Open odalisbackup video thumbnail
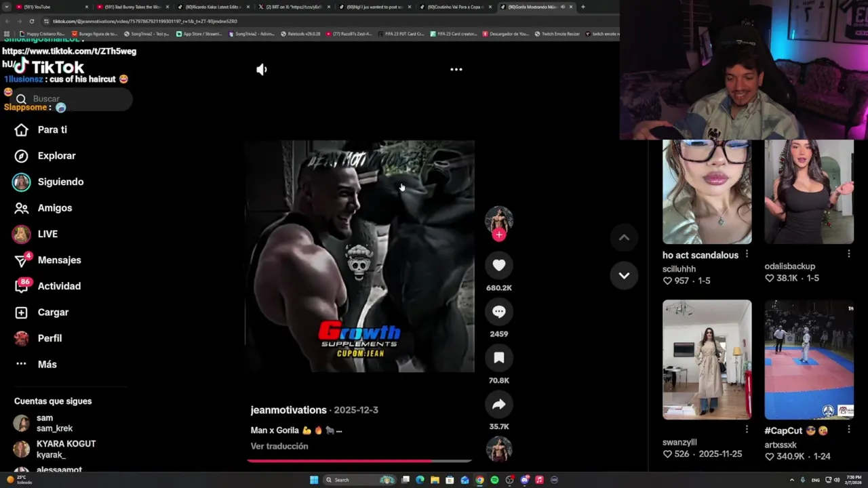Viewport: 868px width, 488px height. [x=809, y=192]
